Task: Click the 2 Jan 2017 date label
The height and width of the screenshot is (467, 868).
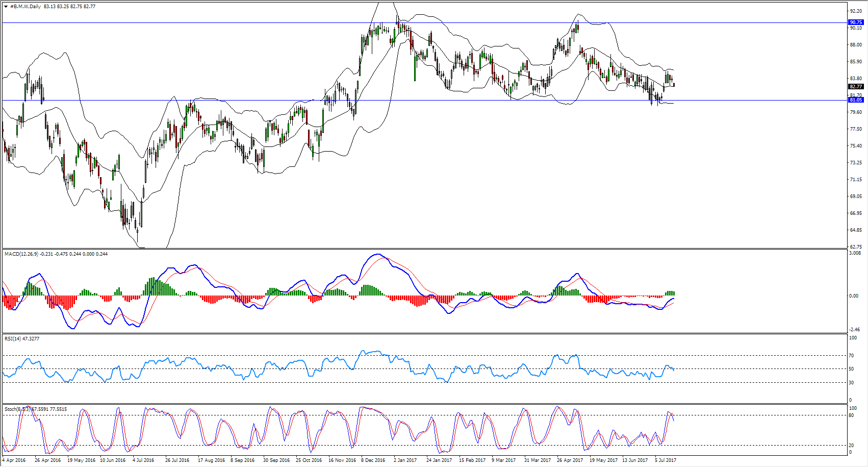Action: (x=405, y=460)
